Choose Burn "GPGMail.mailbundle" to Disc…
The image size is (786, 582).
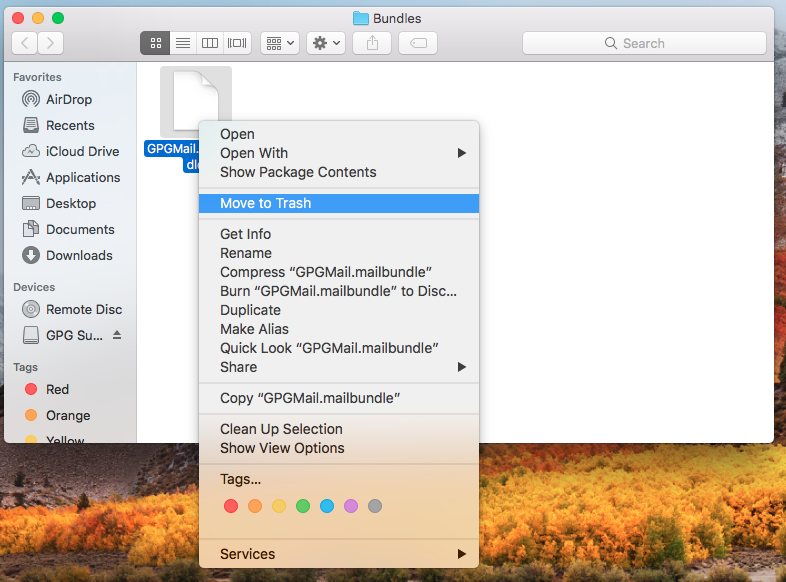tap(339, 291)
